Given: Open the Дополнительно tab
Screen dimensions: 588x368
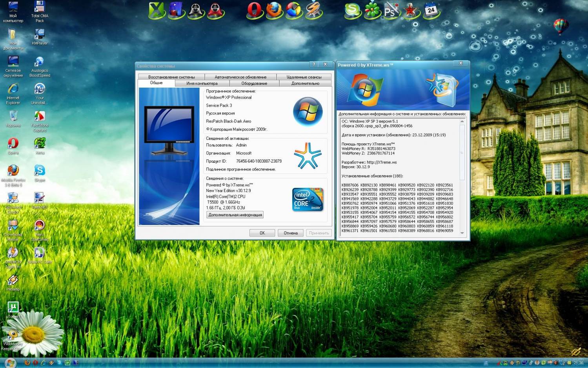Looking at the screenshot, I should click(x=305, y=83).
